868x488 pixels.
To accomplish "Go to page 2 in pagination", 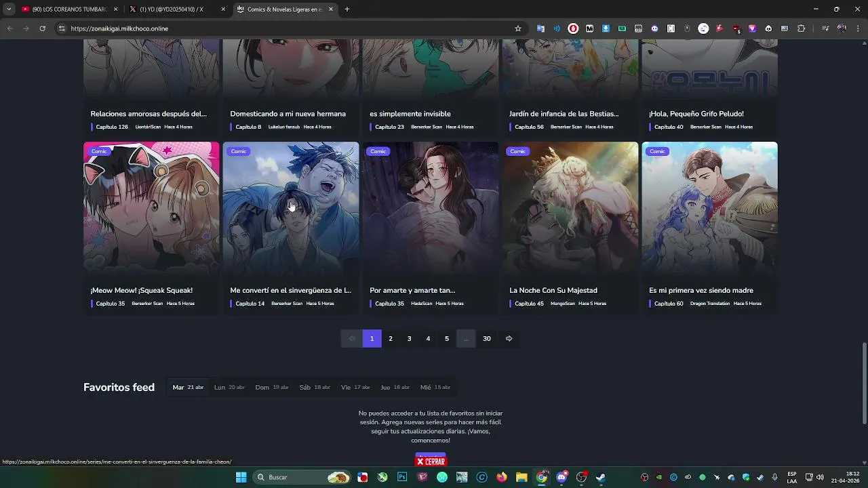I will pos(391,338).
